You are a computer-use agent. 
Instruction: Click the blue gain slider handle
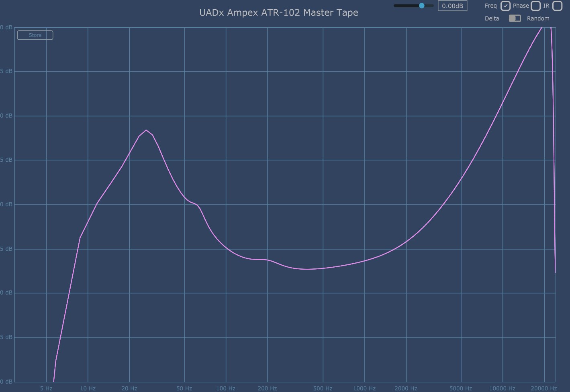tap(422, 6)
